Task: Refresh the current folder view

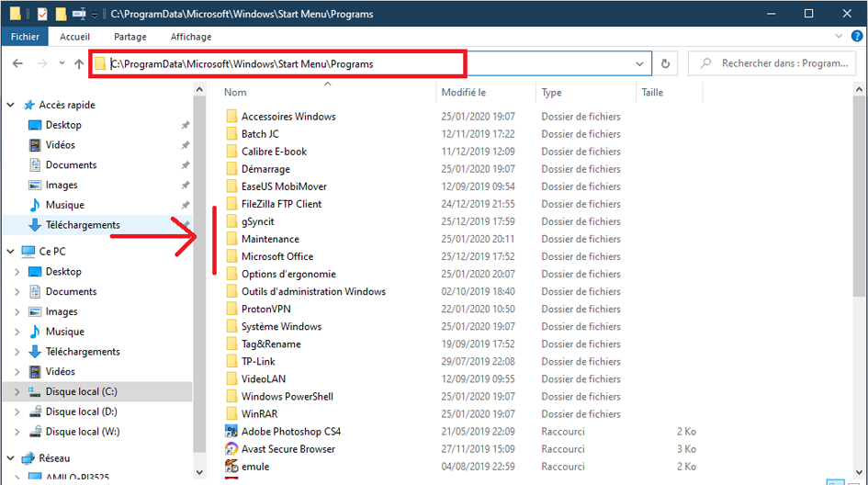Action: (x=665, y=63)
